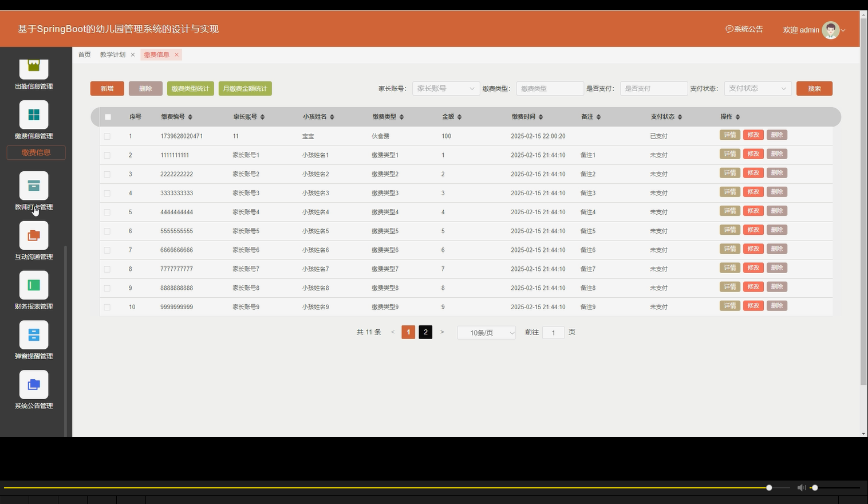This screenshot has height=504, width=868.
Task: Click 已支付 status cell
Action: point(659,136)
